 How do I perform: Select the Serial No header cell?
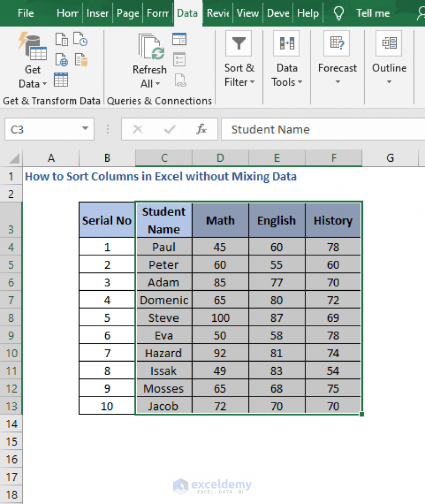point(107,220)
